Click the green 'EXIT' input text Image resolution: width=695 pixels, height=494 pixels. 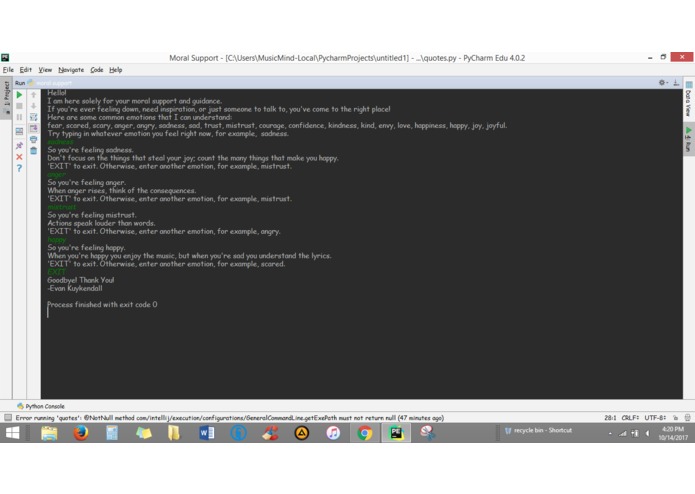tap(56, 272)
